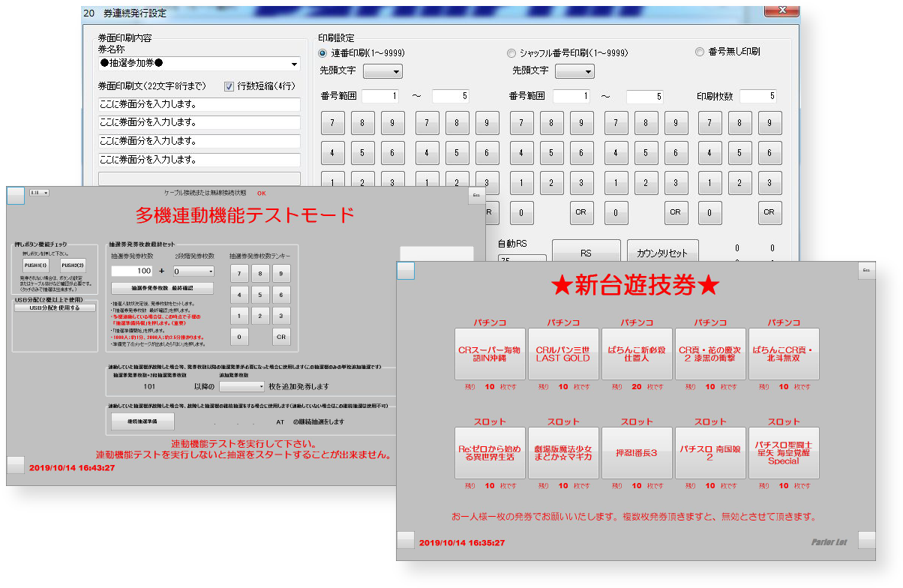This screenshot has height=588, width=903.
Task: Click 抽選券発券枚数 最終確認 button
Action: click(x=162, y=288)
